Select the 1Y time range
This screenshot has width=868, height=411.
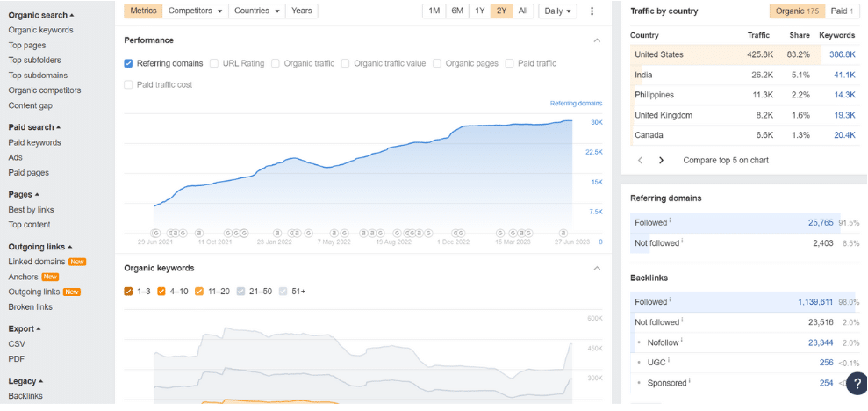[x=479, y=11]
